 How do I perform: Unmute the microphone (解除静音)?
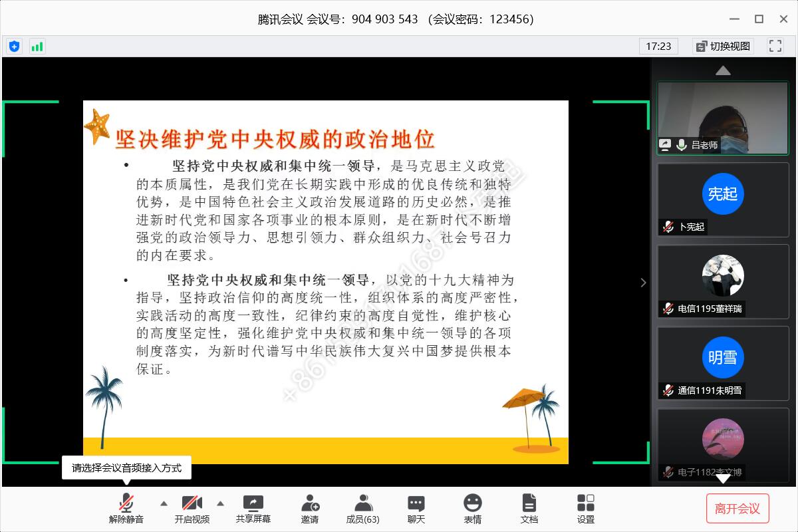point(126,509)
